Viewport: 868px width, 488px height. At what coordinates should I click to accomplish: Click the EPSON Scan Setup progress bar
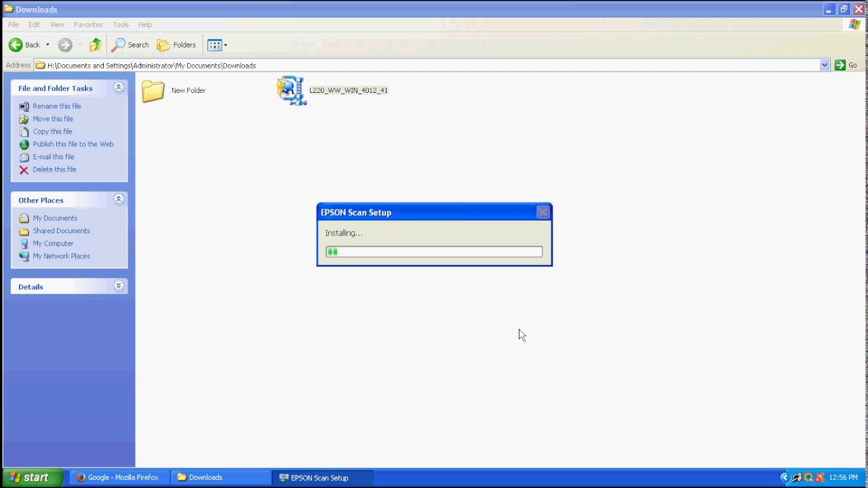pyautogui.click(x=434, y=251)
